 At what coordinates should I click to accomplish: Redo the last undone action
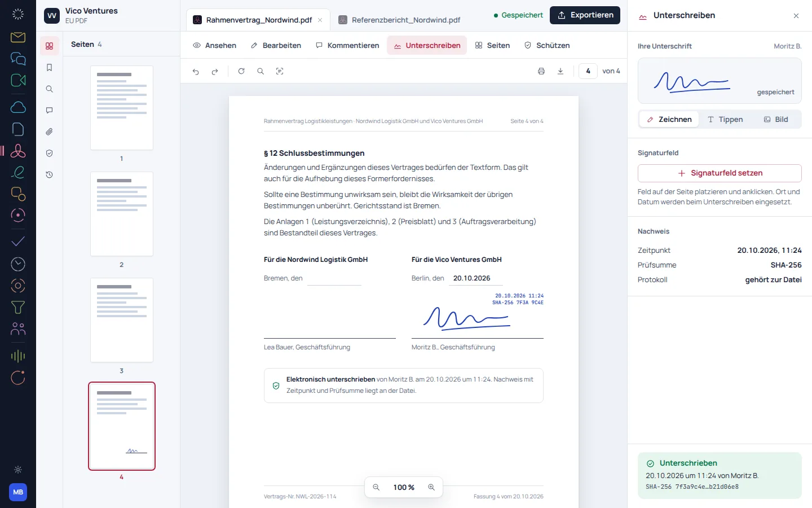point(215,72)
